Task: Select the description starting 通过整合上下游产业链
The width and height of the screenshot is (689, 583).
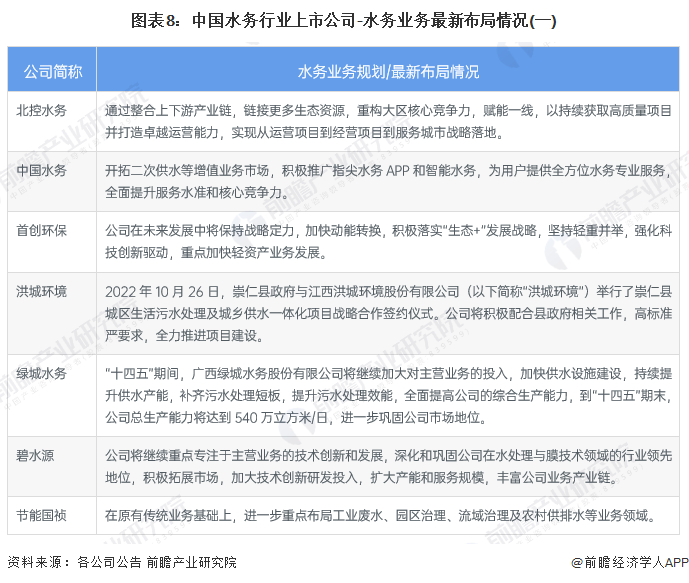Action: (x=388, y=121)
